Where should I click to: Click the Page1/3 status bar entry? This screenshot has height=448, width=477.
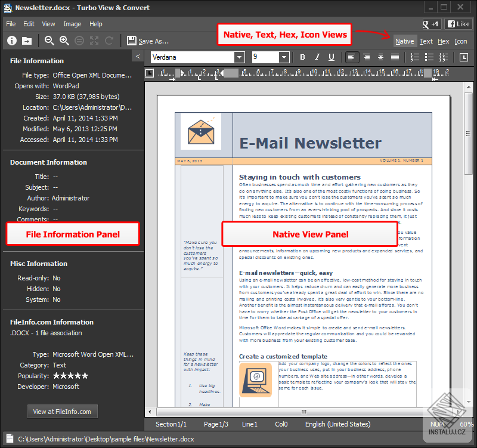(x=216, y=424)
